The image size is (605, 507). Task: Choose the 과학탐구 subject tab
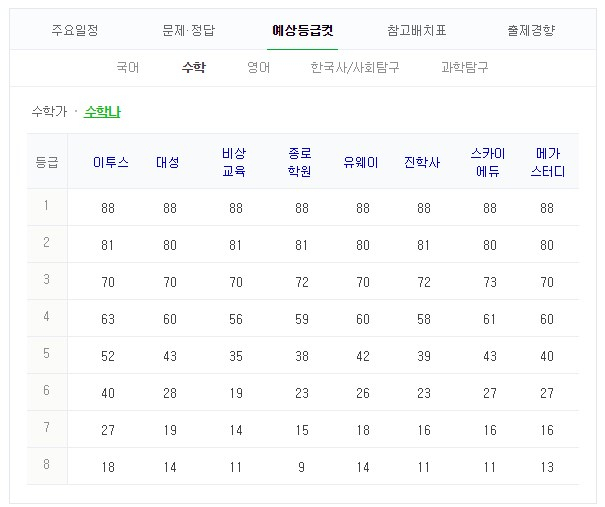[464, 68]
